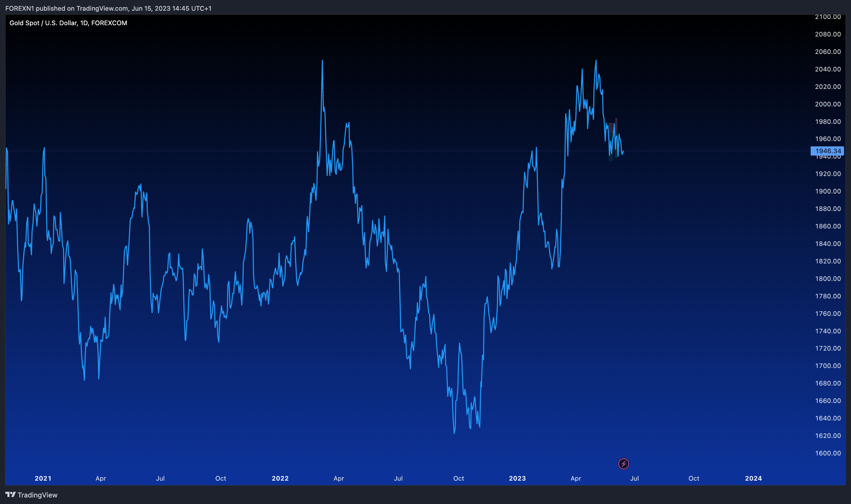This screenshot has height=504, width=851.
Task: Click the 1960.00 price axis label
Action: [x=828, y=139]
